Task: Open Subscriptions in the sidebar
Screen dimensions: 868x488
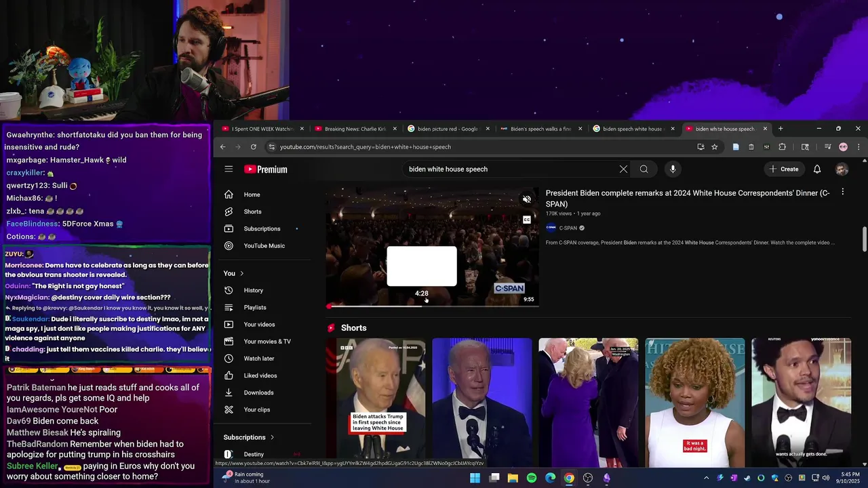Action: pos(264,228)
